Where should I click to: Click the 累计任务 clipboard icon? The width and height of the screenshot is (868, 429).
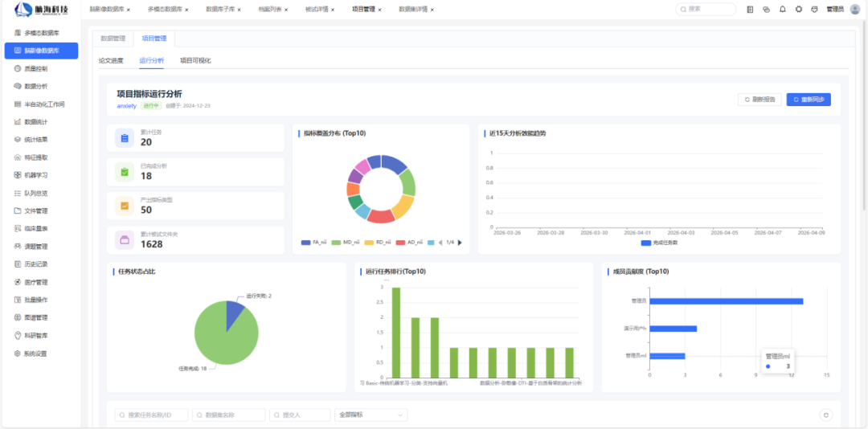(125, 138)
